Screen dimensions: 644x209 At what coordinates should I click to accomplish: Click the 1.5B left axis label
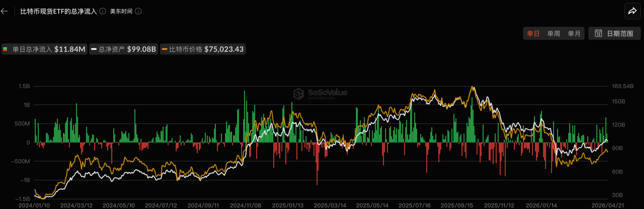24,86
